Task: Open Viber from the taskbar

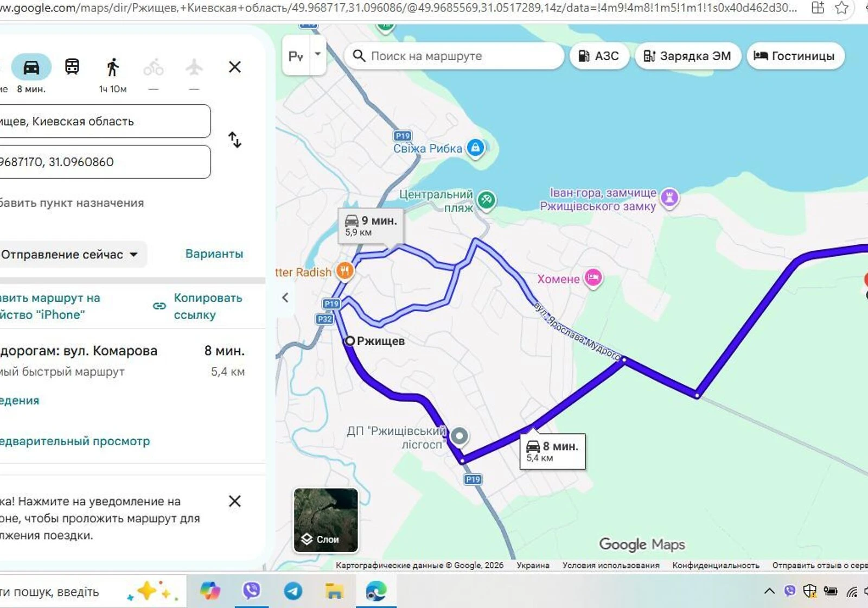Action: point(252,591)
